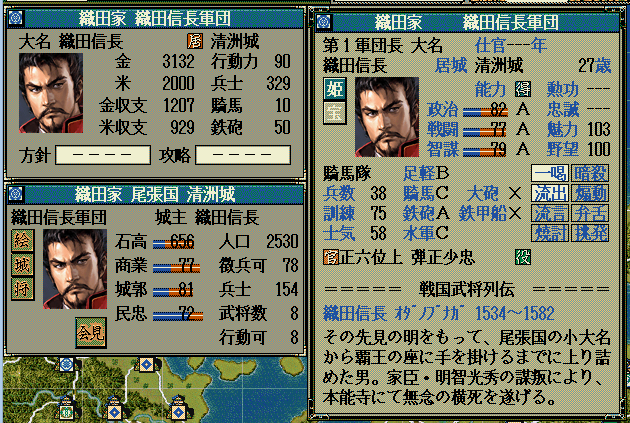Click the 得 icon next to 能力
The height and width of the screenshot is (423, 630).
point(523,89)
